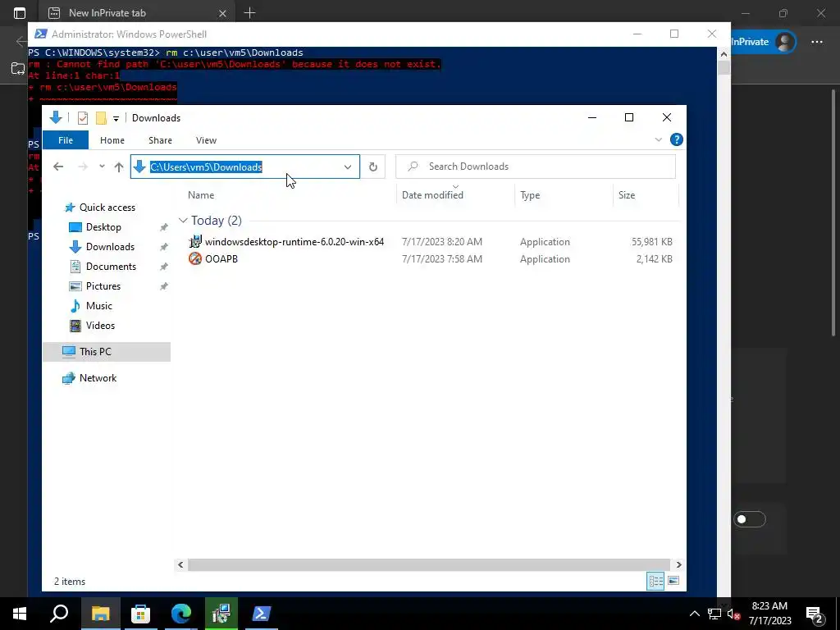Image resolution: width=840 pixels, height=630 pixels.
Task: Click the Search Downloads box
Action: 536,167
